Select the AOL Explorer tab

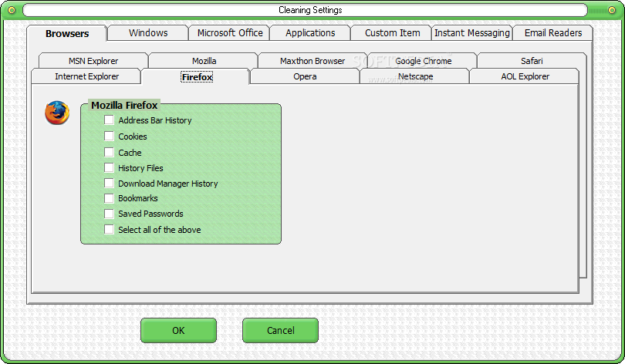(525, 76)
